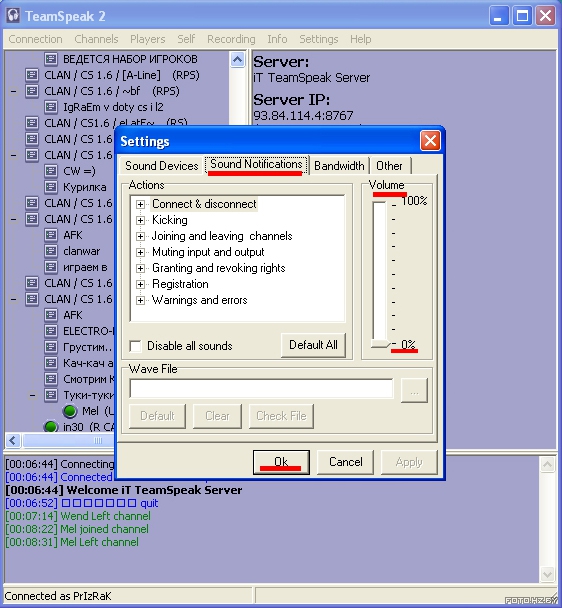This screenshot has height=608, width=562.
Task: Expand the Warnings and errors group
Action: pyautogui.click(x=140, y=300)
